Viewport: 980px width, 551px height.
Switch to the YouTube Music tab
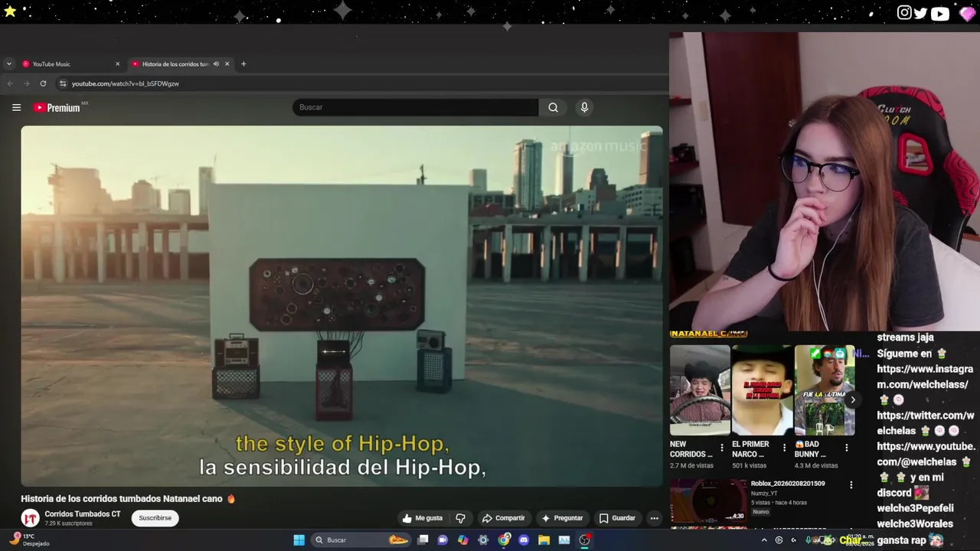point(70,64)
